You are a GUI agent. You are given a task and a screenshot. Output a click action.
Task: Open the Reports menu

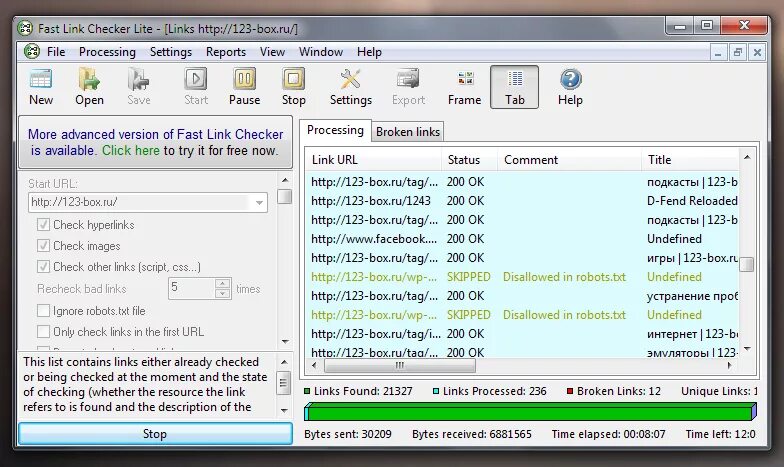(226, 52)
